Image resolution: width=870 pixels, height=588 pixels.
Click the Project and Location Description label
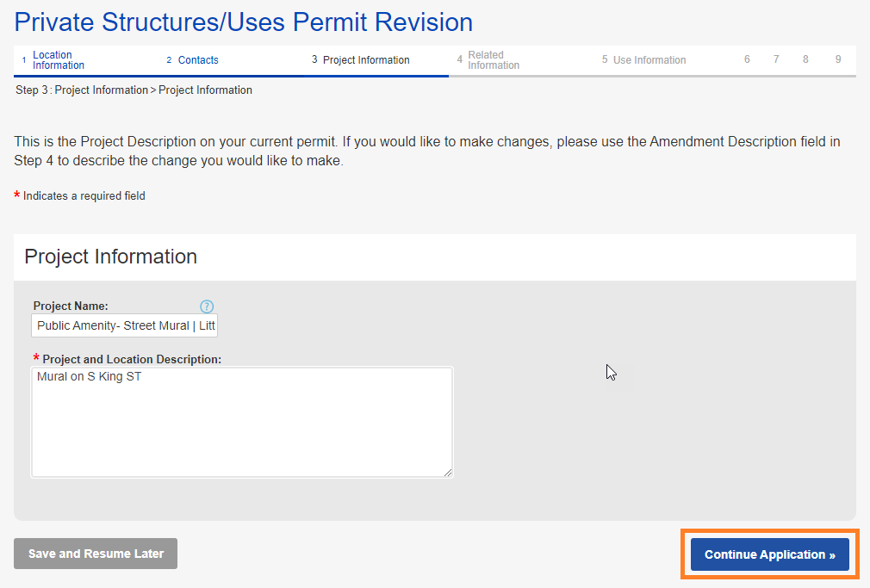(x=132, y=359)
